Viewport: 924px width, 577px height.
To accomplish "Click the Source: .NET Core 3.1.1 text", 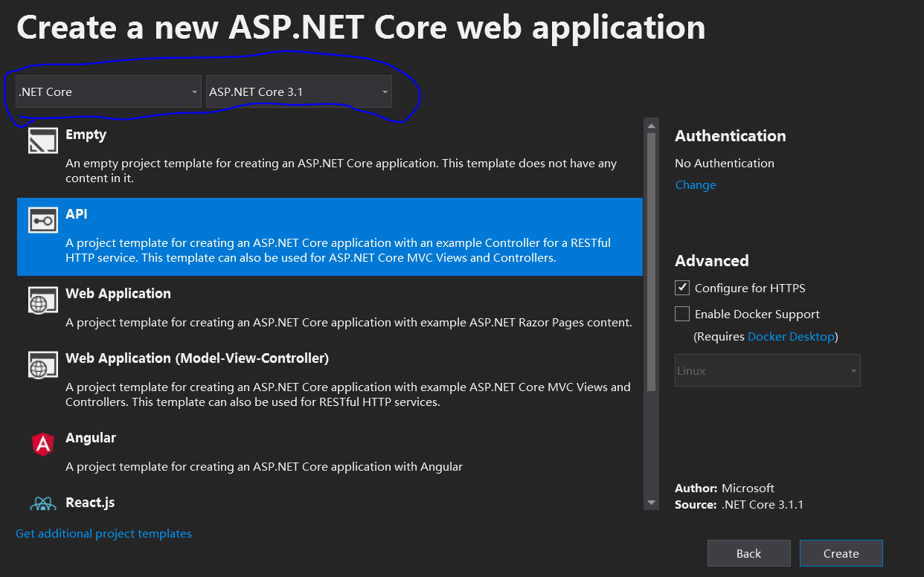I will 739,505.
